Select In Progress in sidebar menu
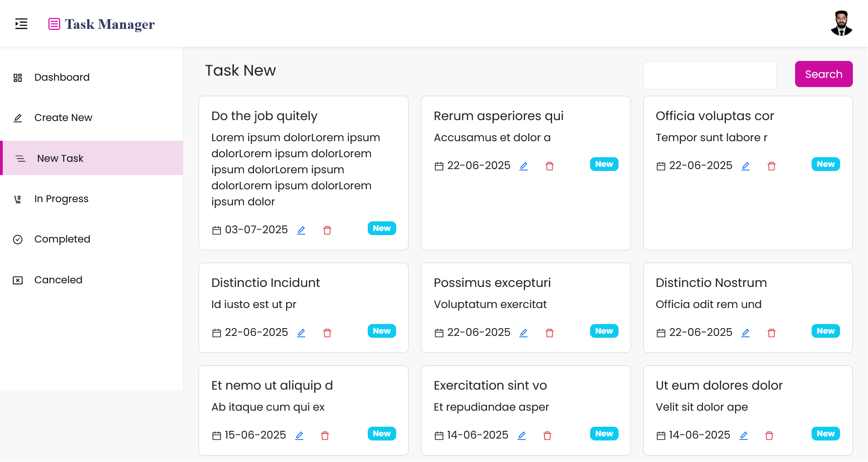This screenshot has height=462, width=868. click(x=61, y=199)
